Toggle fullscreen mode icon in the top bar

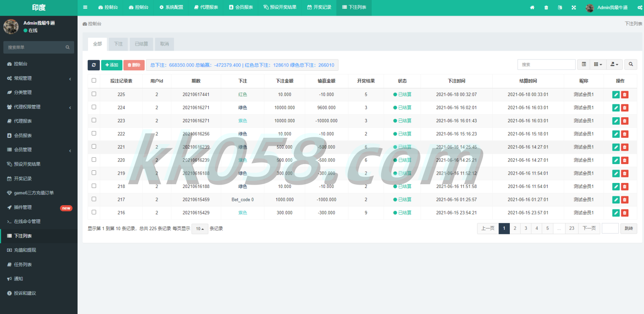(x=574, y=8)
